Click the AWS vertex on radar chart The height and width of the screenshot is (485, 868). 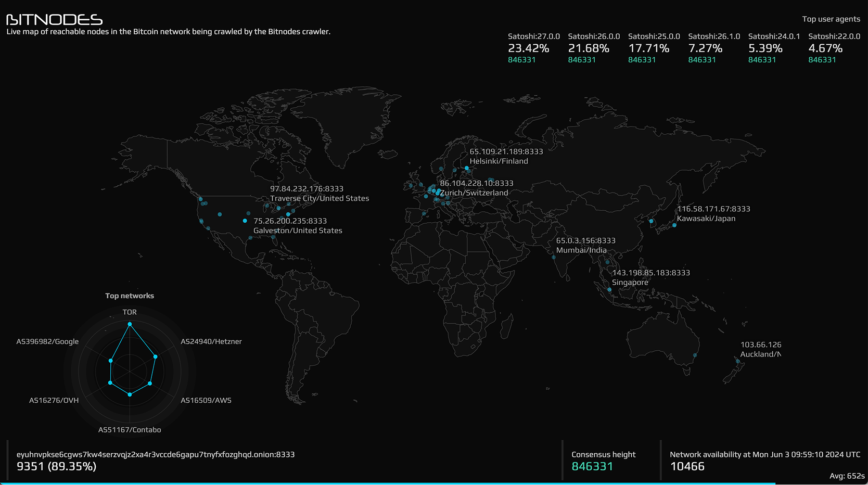click(150, 384)
